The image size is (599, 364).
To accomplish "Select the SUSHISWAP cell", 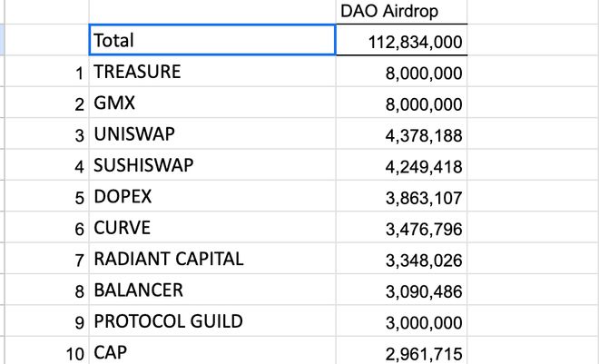I will 211,166.
